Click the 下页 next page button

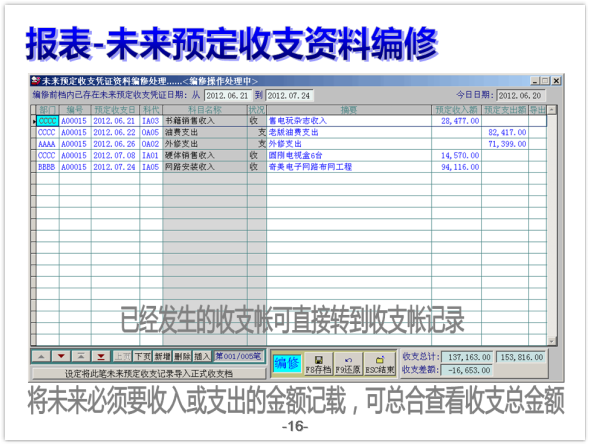click(143, 356)
